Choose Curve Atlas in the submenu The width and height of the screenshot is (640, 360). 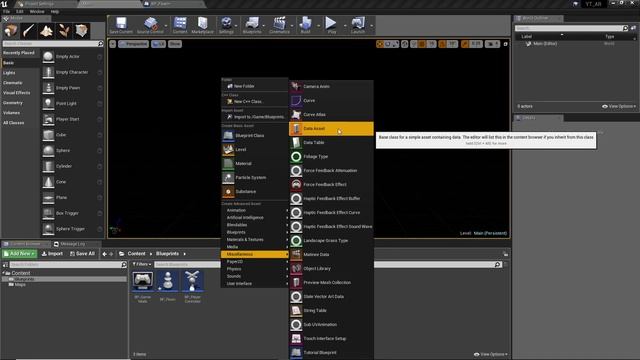[331, 115]
